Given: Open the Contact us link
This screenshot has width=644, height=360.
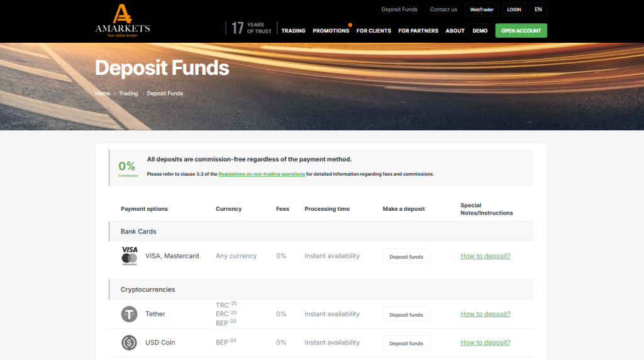Looking at the screenshot, I should coord(443,9).
